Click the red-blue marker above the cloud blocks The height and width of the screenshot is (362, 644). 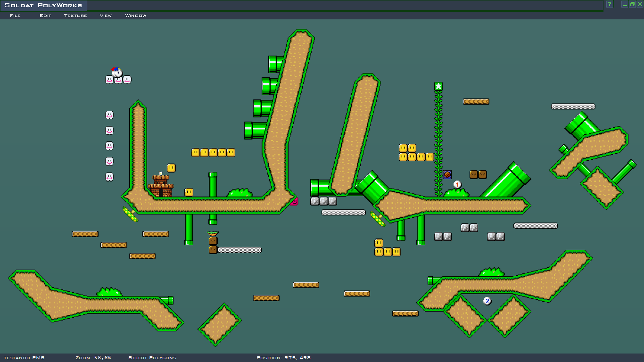click(116, 72)
